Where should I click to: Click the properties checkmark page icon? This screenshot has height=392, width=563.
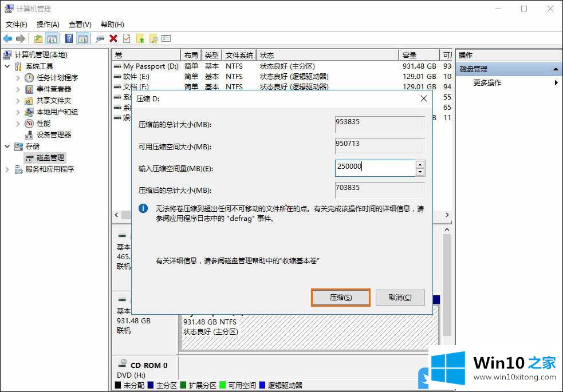tap(127, 38)
